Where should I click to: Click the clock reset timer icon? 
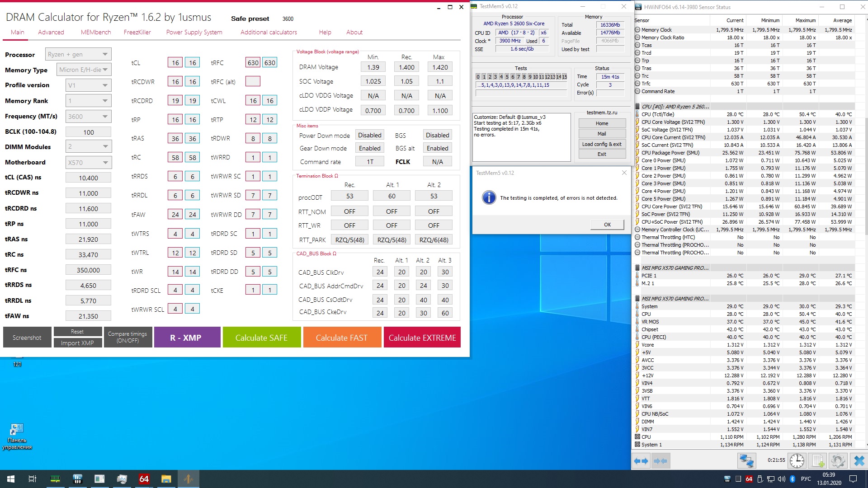tap(797, 461)
